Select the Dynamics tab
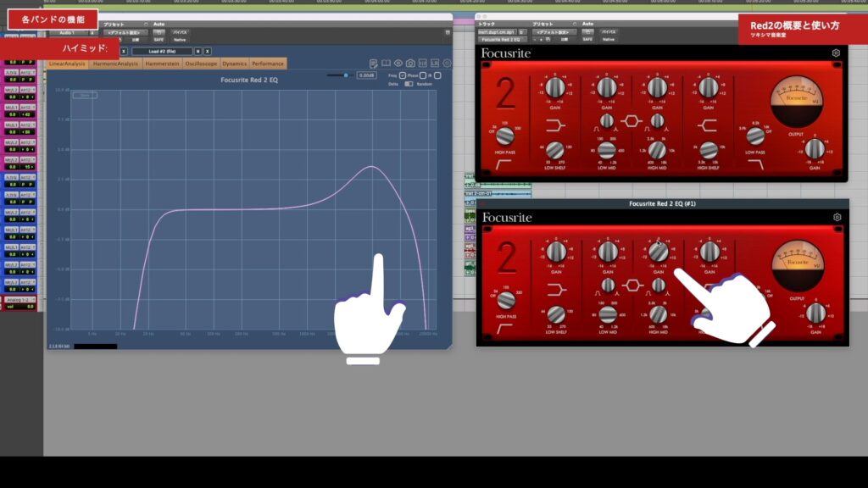The height and width of the screenshot is (488, 868). 234,64
